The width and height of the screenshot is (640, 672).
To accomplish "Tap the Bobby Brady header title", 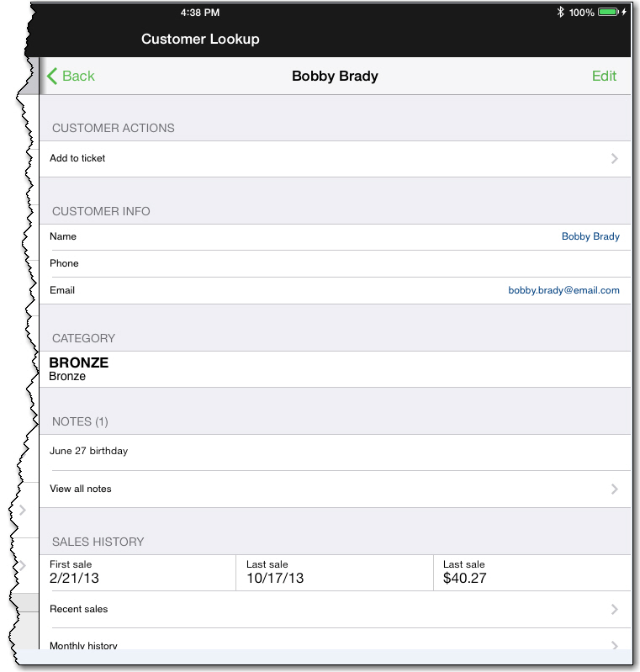I will pos(335,77).
